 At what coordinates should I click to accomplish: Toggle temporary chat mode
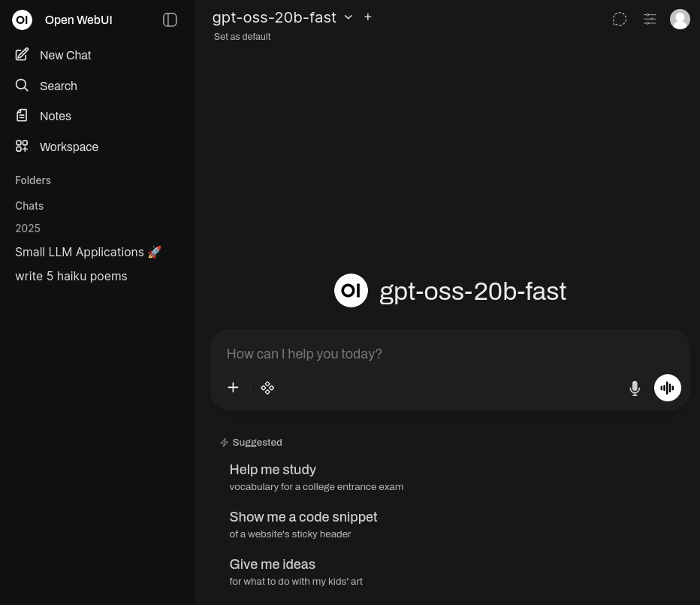click(620, 19)
